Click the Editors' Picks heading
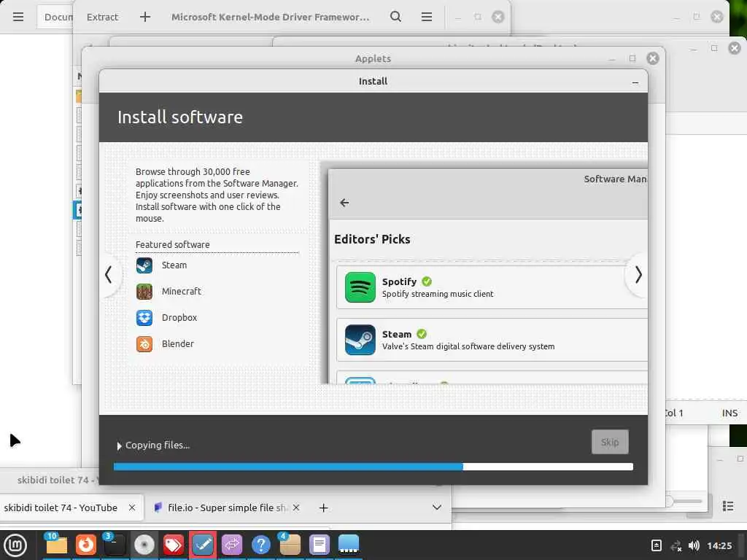This screenshot has width=747, height=560. [x=372, y=239]
